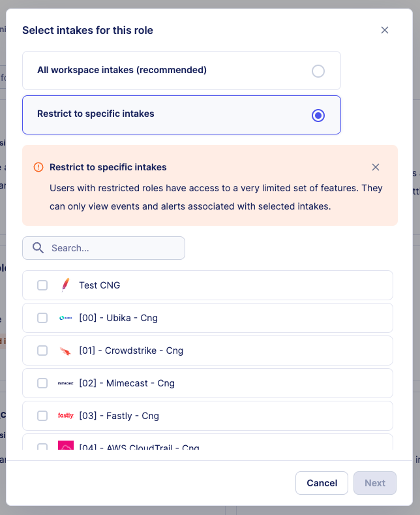The image size is (420, 515).
Task: Select All workspace intakes radio option
Action: coord(318,71)
